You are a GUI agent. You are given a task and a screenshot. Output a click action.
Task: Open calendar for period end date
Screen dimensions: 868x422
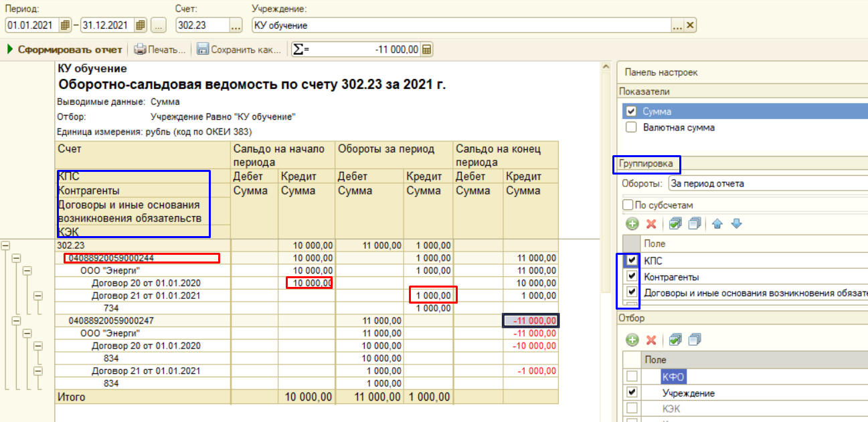tap(140, 25)
